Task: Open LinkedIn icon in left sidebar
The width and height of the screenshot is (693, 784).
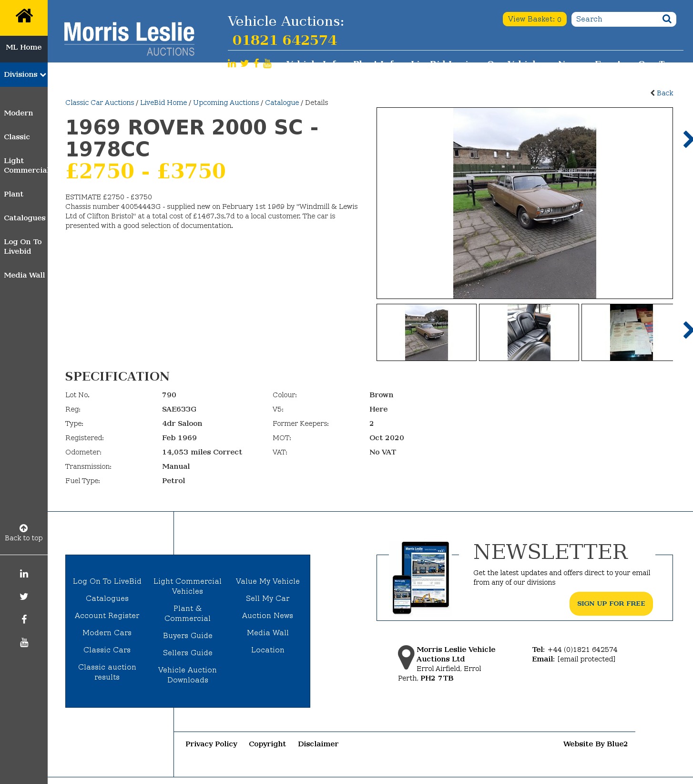Action: 24,574
